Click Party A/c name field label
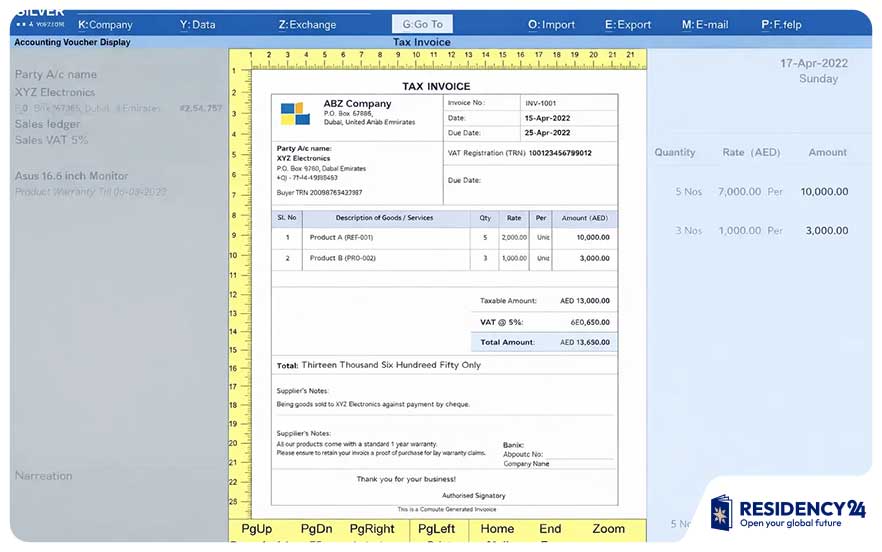This screenshot has width=882, height=552. pyautogui.click(x=56, y=75)
